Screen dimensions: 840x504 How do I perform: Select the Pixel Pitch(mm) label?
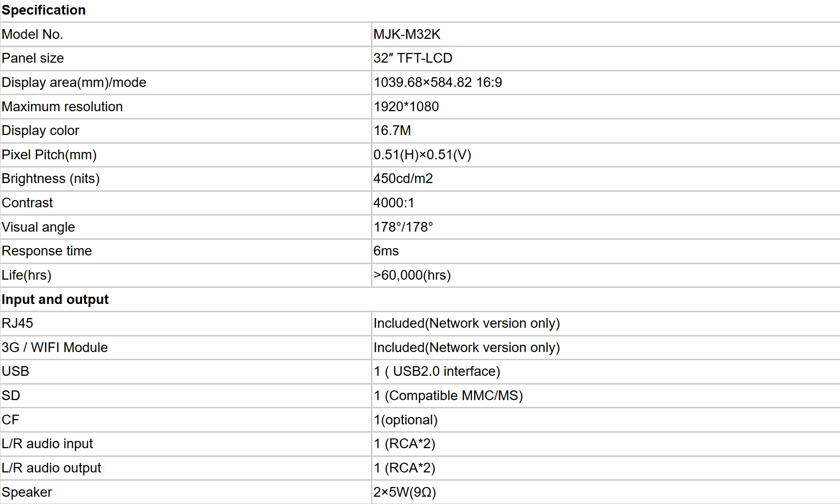(49, 155)
